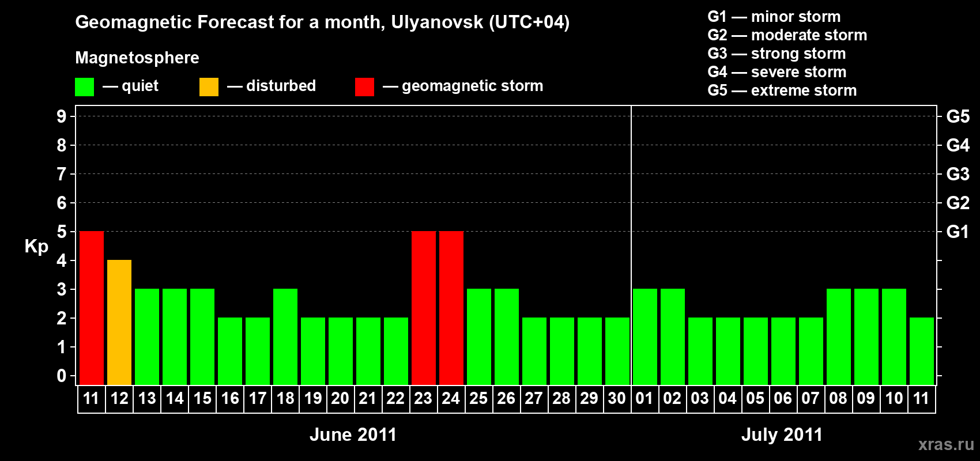The image size is (980, 461).
Task: Click the date label 03 under July
Action: [700, 399]
